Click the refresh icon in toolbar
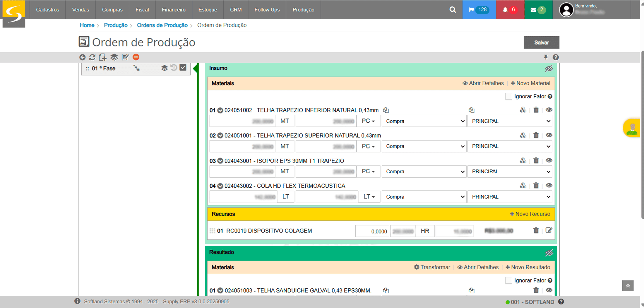The width and height of the screenshot is (644, 308). tap(92, 57)
